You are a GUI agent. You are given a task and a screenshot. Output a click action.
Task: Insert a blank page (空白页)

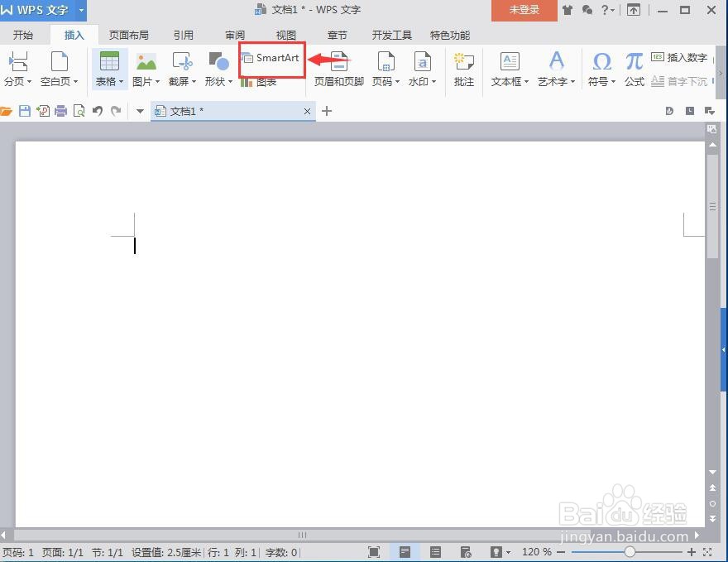point(59,69)
